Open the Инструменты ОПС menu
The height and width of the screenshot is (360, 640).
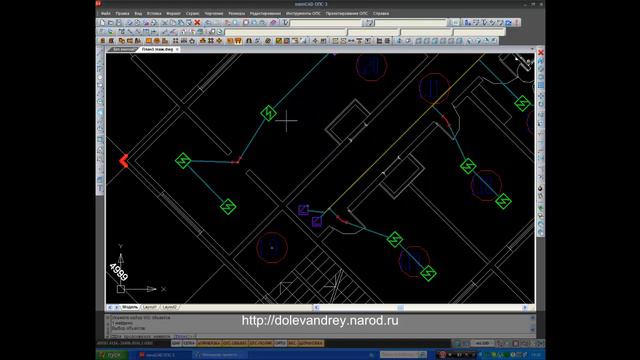[x=303, y=13]
